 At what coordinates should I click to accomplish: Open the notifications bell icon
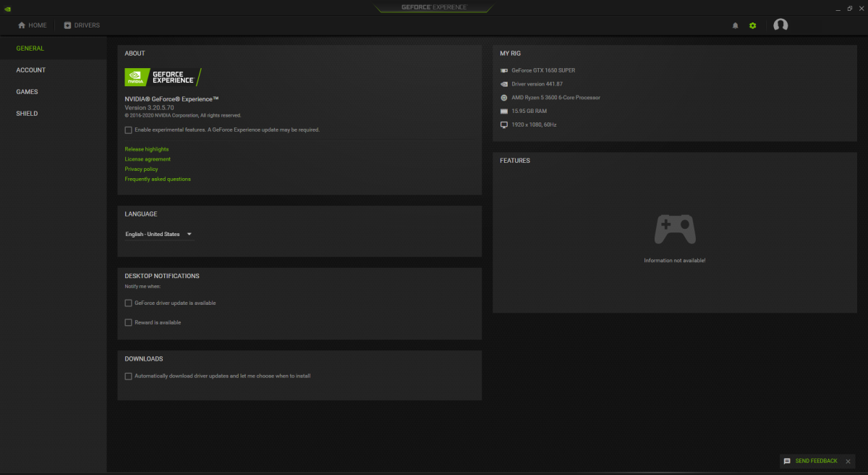(736, 25)
